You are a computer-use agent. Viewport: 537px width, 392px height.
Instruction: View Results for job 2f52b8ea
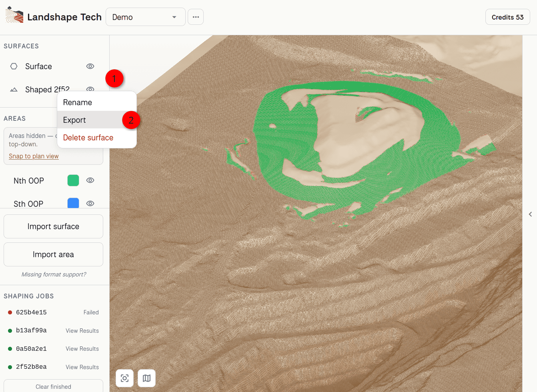[x=82, y=367]
